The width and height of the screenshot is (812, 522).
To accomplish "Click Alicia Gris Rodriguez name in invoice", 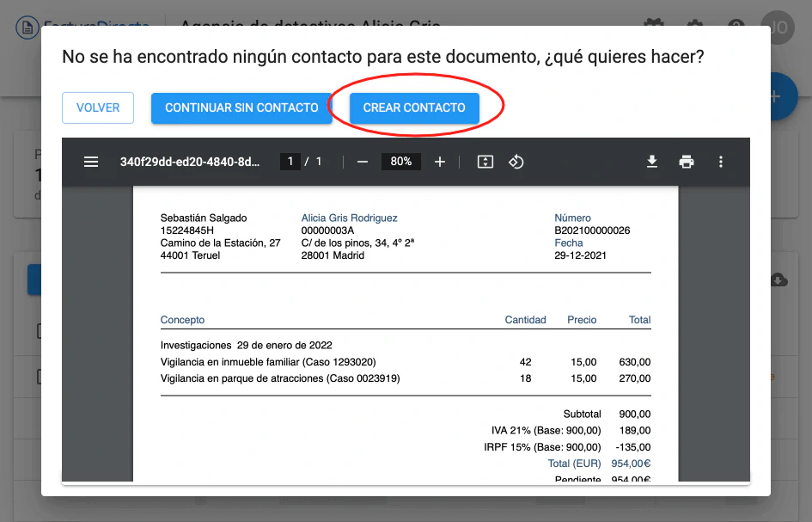I will coord(349,218).
